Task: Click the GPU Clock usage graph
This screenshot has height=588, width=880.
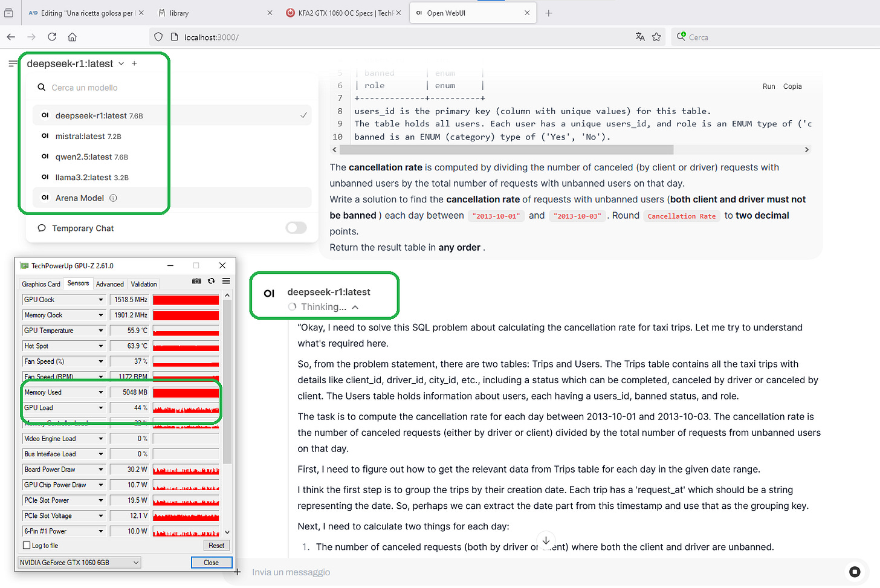Action: [186, 300]
